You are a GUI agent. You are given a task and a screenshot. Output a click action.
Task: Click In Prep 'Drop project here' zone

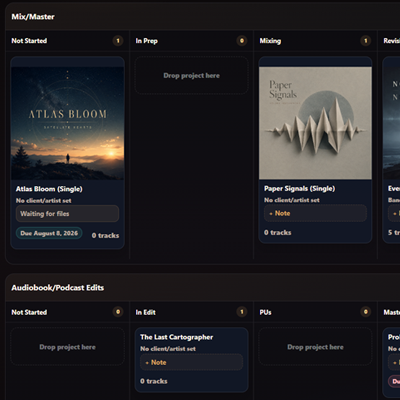coord(191,75)
